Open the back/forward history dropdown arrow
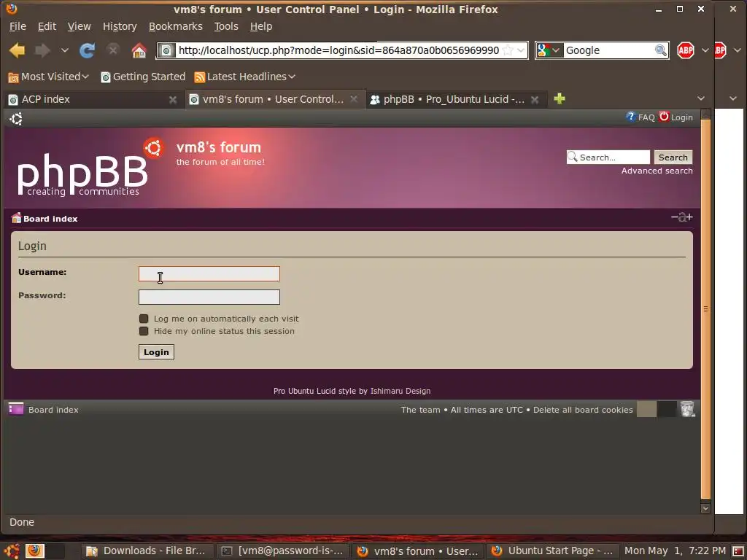747x560 pixels. coord(64,50)
